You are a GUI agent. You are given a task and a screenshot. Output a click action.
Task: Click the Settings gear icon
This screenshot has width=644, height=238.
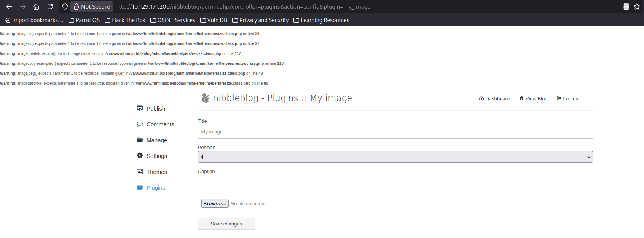(140, 156)
